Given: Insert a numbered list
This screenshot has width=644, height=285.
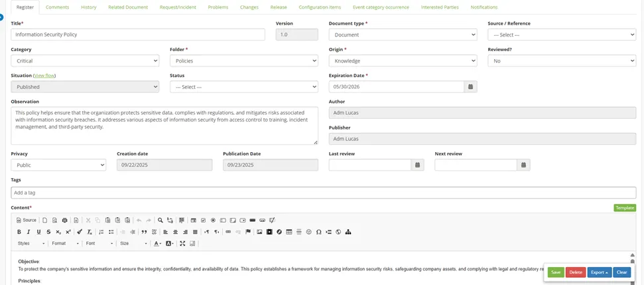Looking at the screenshot, I should click(x=101, y=232).
